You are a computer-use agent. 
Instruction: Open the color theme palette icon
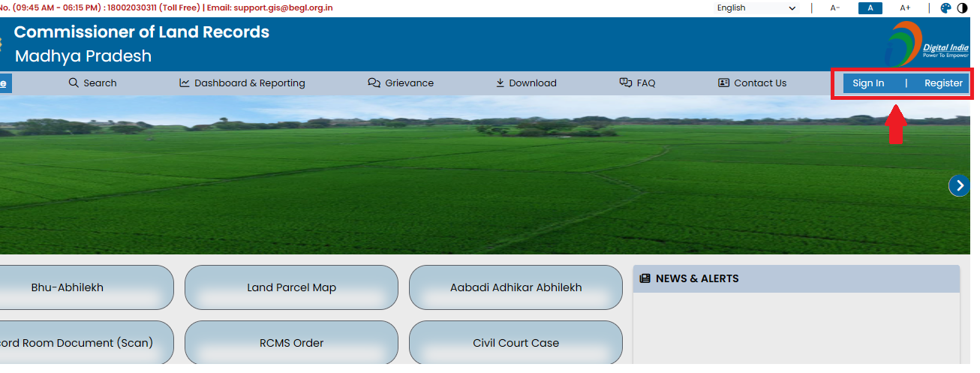point(945,8)
